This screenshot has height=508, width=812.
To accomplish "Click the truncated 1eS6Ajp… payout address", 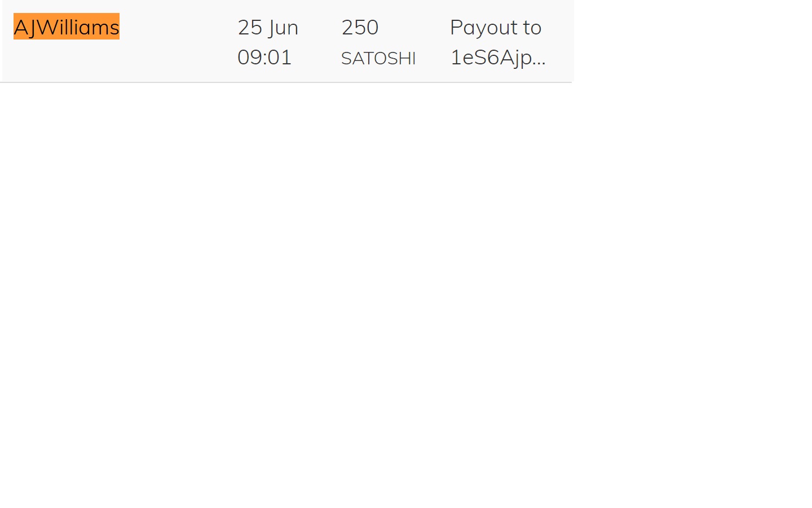I will (498, 57).
